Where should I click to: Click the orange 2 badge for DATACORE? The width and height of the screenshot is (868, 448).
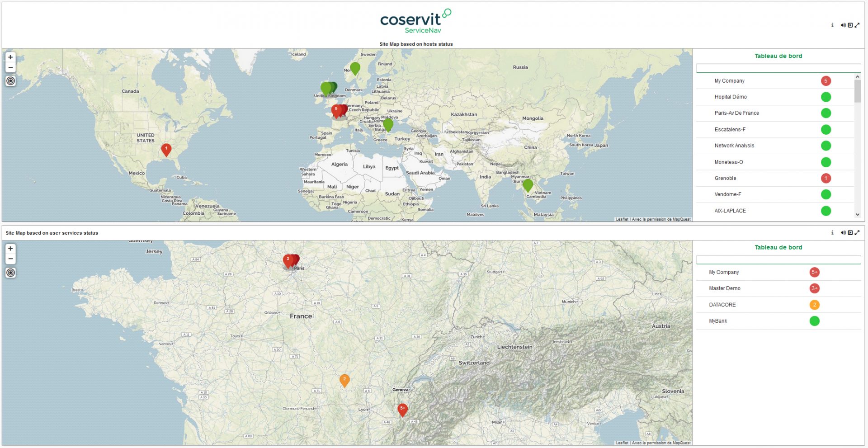(815, 305)
